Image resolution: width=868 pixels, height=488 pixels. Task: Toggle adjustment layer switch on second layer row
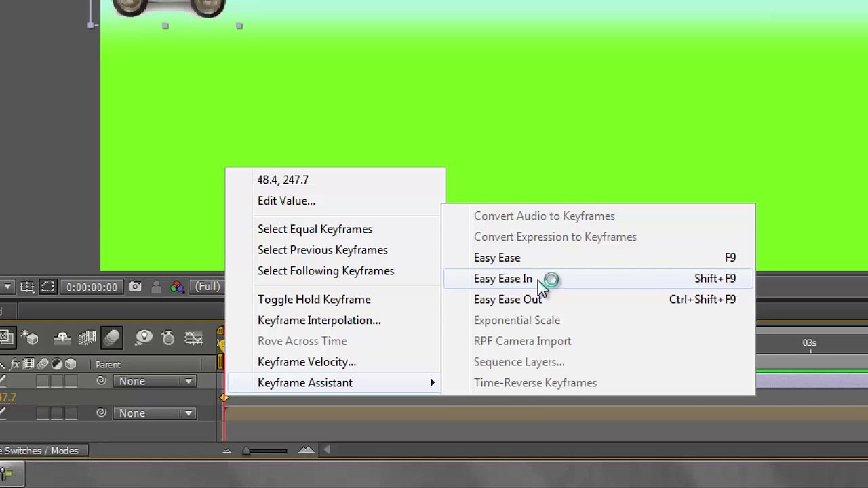click(57, 413)
